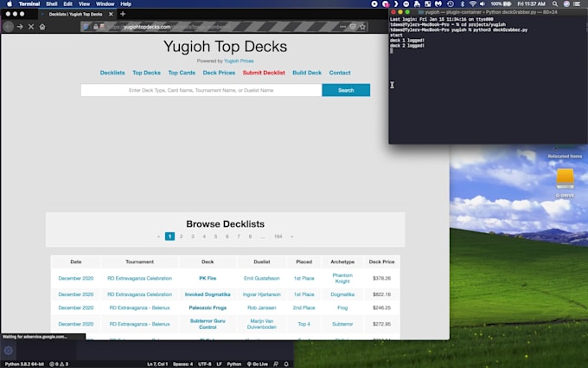Open volume control in menu bar
This screenshot has width=588, height=368.
click(x=483, y=3)
